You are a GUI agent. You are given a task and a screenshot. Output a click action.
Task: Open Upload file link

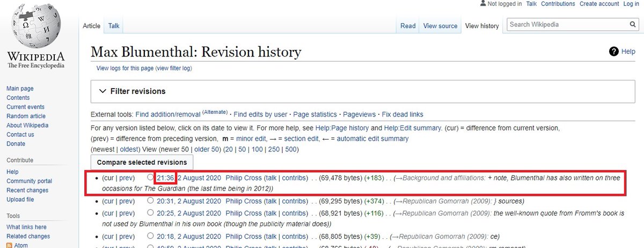click(20, 199)
